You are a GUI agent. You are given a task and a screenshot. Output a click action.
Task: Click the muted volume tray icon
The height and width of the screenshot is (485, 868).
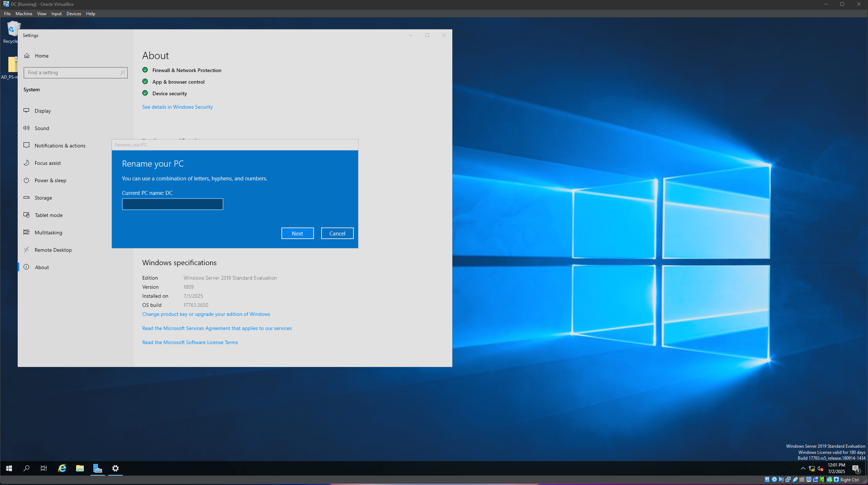821,469
